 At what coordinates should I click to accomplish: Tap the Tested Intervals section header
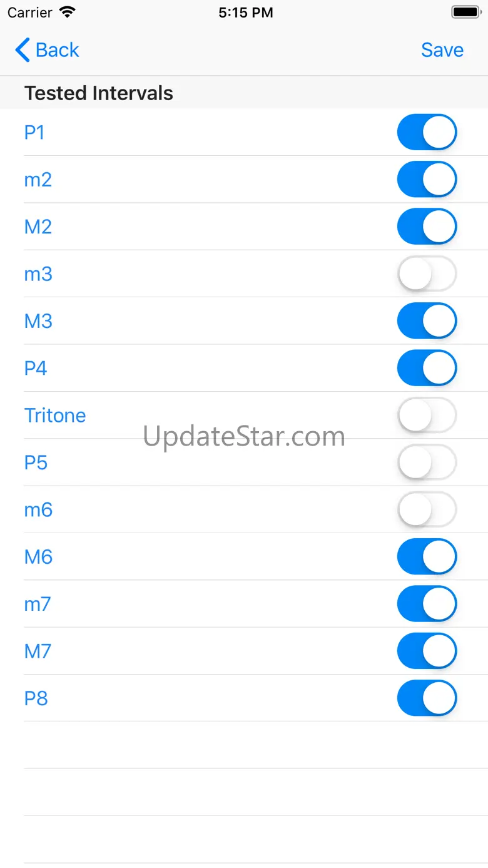tap(99, 93)
